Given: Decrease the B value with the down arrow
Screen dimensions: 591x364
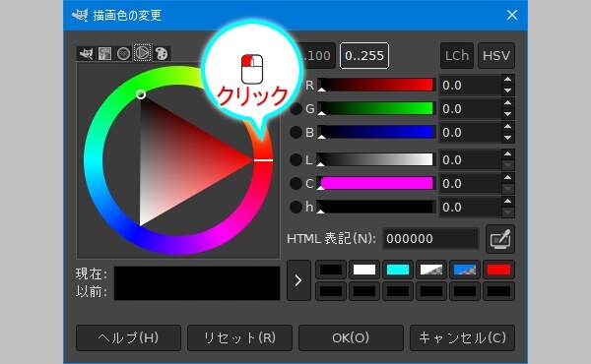Looking at the screenshot, I should pos(507,138).
